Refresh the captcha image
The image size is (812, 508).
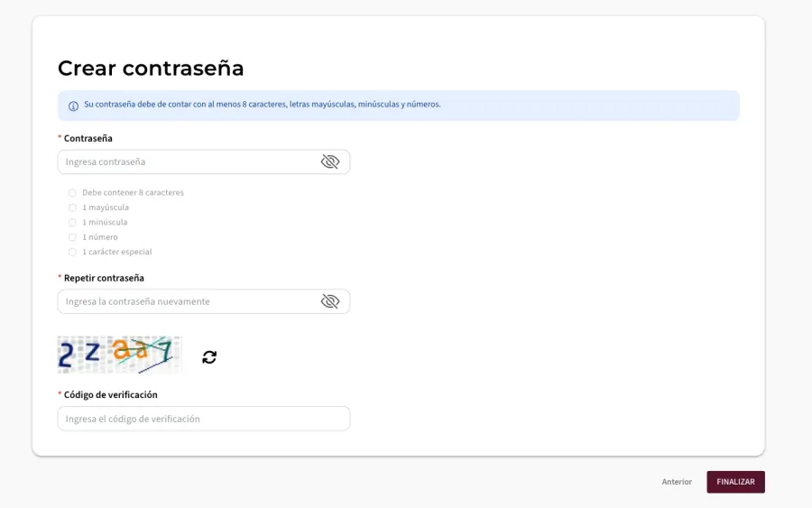pyautogui.click(x=209, y=357)
